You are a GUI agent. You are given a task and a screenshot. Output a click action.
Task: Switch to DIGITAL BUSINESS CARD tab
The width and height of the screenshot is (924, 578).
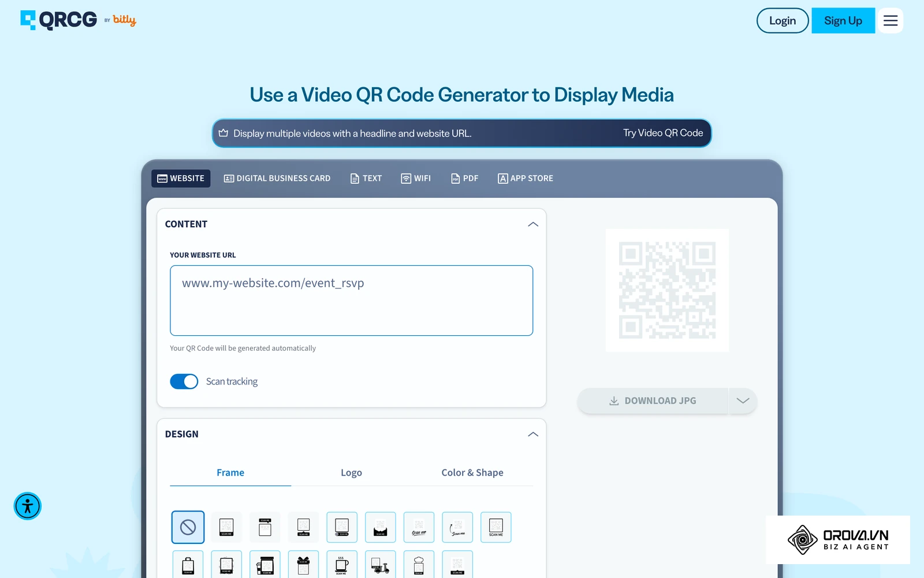[277, 178]
